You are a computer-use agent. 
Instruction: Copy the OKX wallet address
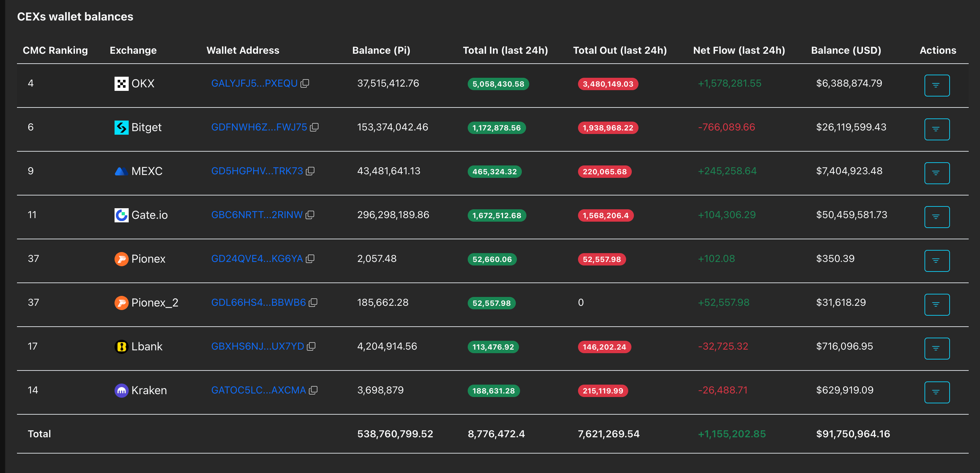[305, 83]
